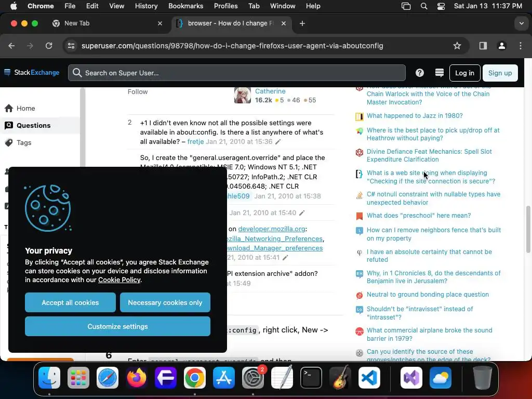Open Visual Studio Code from the Dock
Viewport: 532px width, 399px height.
click(x=369, y=378)
